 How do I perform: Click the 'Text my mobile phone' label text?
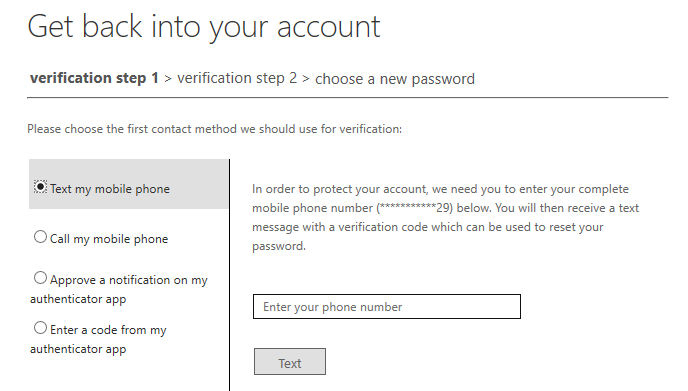point(110,189)
